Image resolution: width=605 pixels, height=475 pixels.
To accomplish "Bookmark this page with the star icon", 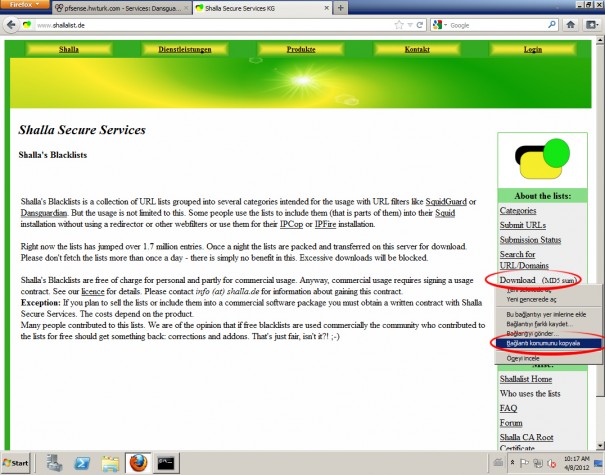I will 399,25.
